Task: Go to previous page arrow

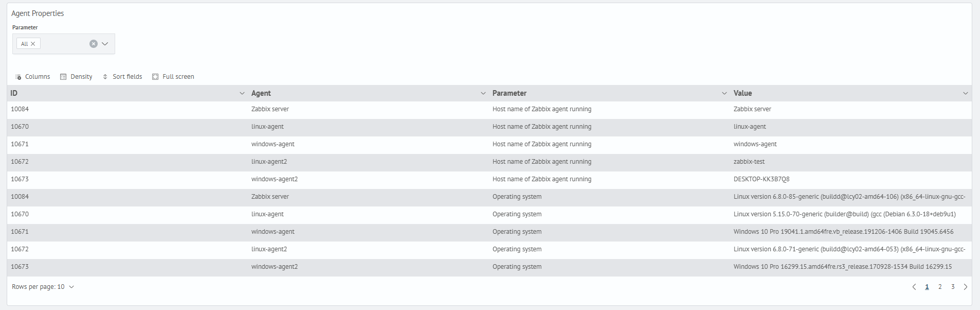Action: 914,287
